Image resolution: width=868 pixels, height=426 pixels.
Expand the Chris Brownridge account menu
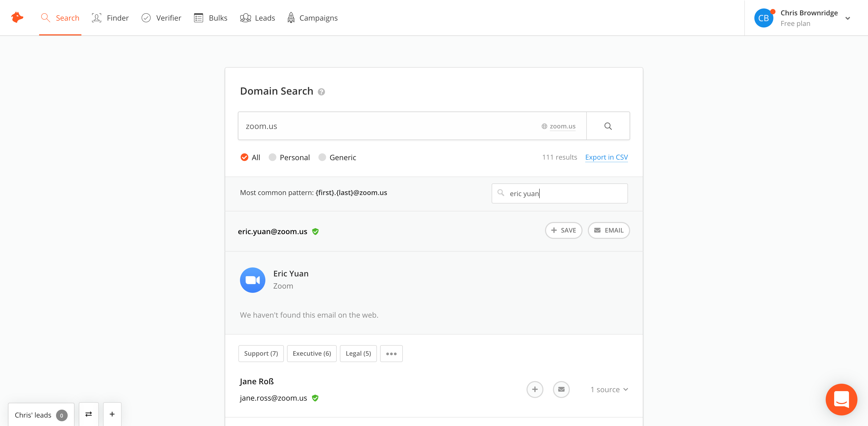[x=847, y=18]
